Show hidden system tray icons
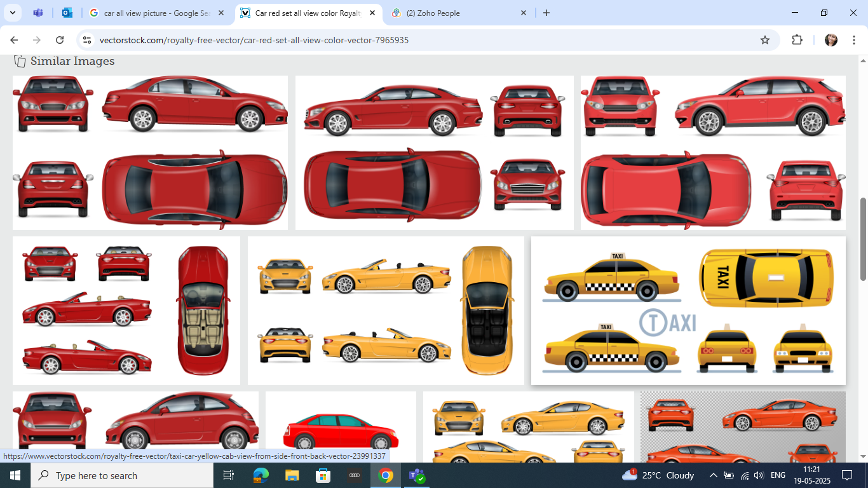868x488 pixels. pos(713,475)
